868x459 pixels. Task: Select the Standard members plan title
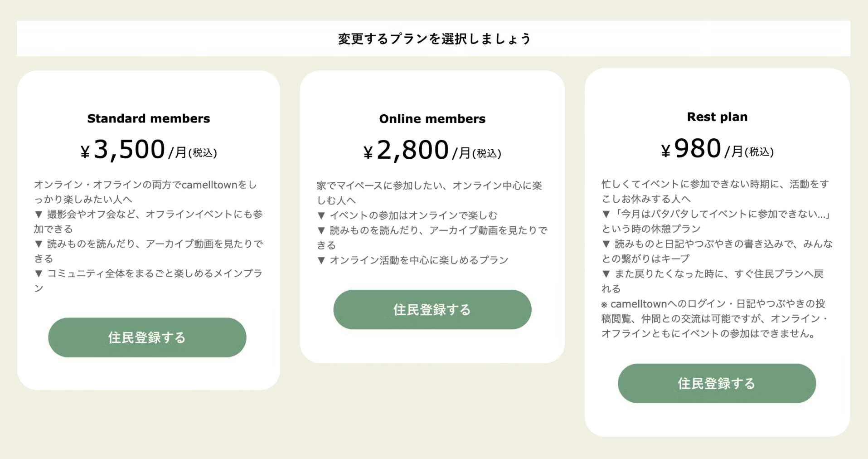click(149, 118)
